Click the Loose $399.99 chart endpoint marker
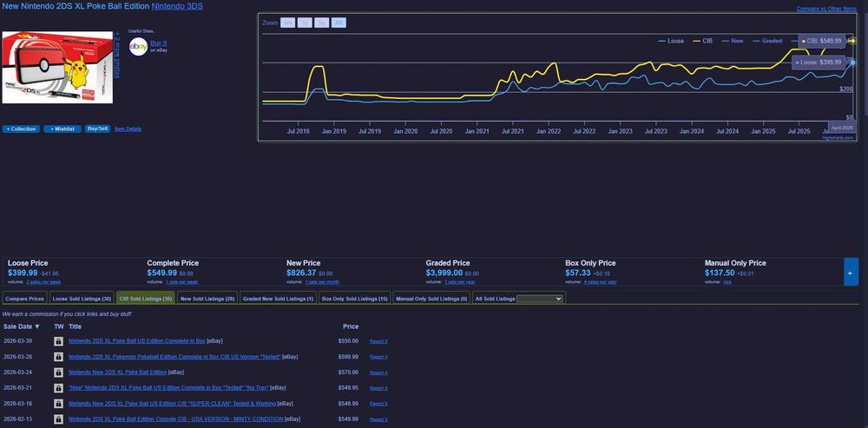 pyautogui.click(x=852, y=63)
